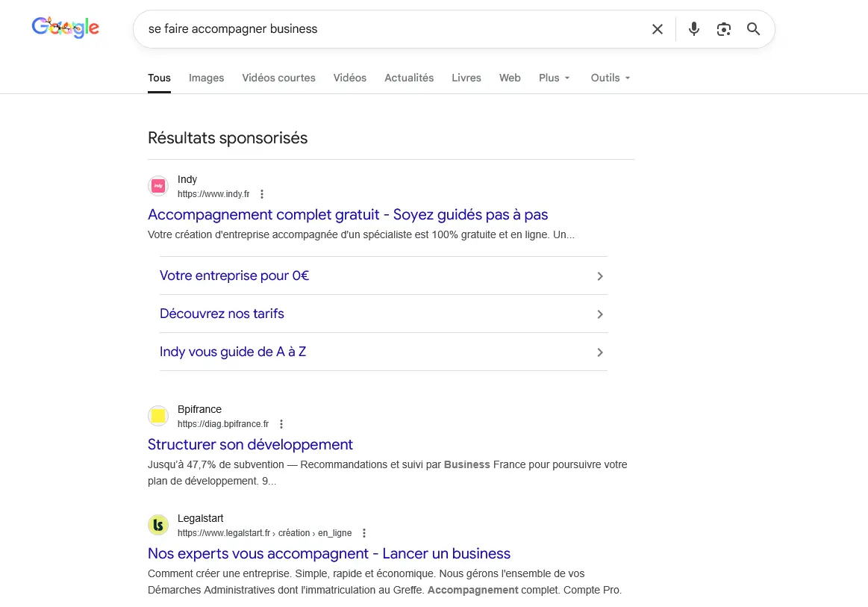Screen dimensions: 868x607
Task: Focus the search input field
Action: (x=388, y=29)
